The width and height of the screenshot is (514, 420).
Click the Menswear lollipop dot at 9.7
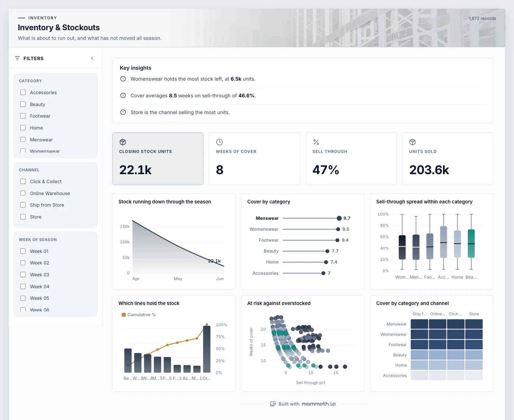point(339,219)
